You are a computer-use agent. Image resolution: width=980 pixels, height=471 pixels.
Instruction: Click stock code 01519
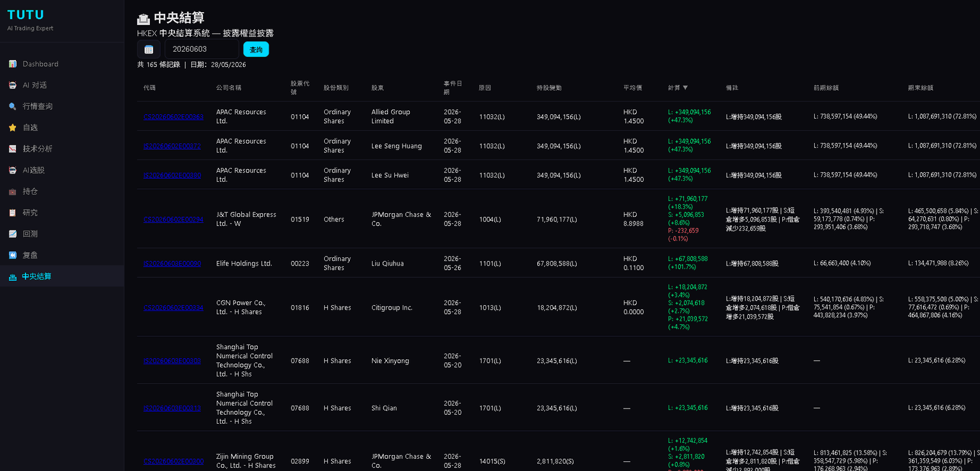300,220
